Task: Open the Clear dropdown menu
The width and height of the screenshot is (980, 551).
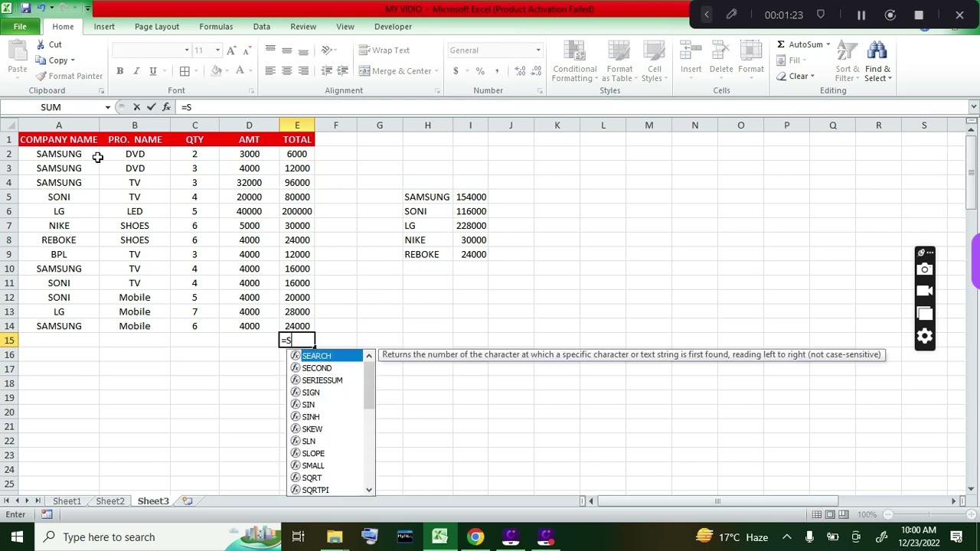Action: 796,76
